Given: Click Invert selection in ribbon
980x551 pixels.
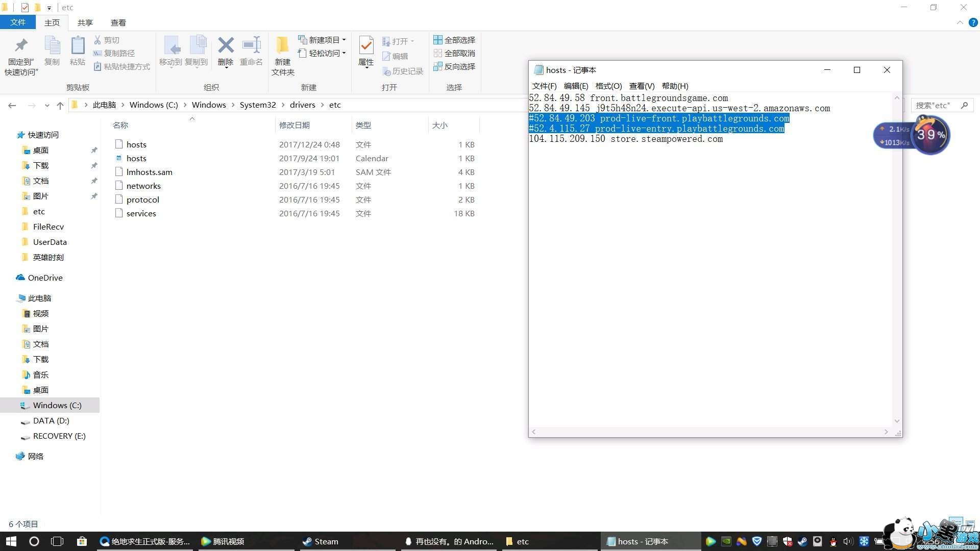Looking at the screenshot, I should point(454,66).
